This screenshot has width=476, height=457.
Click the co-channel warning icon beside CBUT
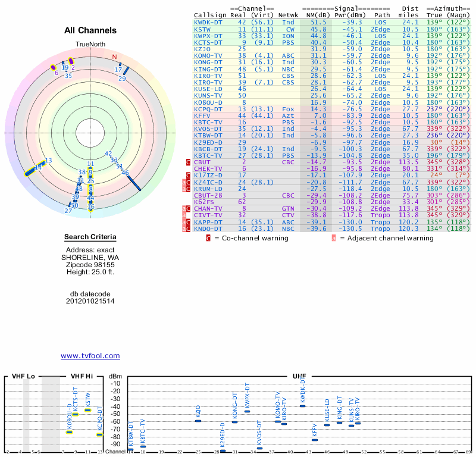(x=188, y=162)
